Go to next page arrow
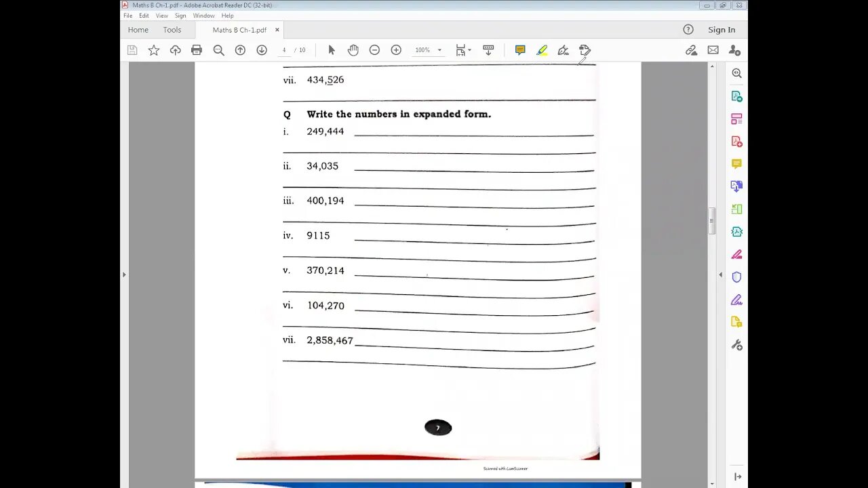 coord(262,50)
